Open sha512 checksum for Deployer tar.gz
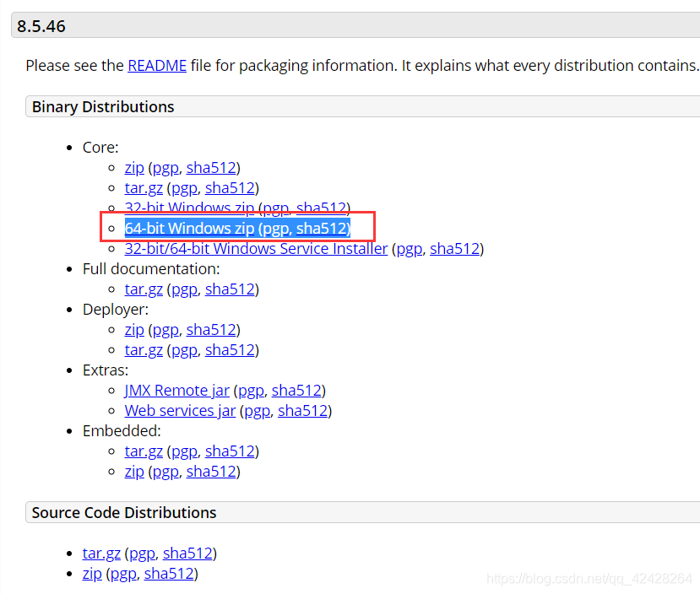700x594 pixels. coord(230,350)
